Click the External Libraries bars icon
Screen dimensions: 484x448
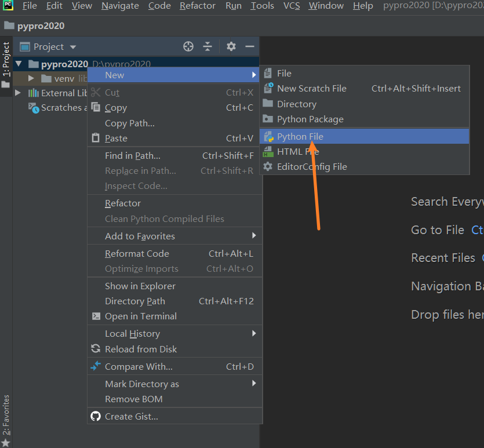tap(34, 93)
